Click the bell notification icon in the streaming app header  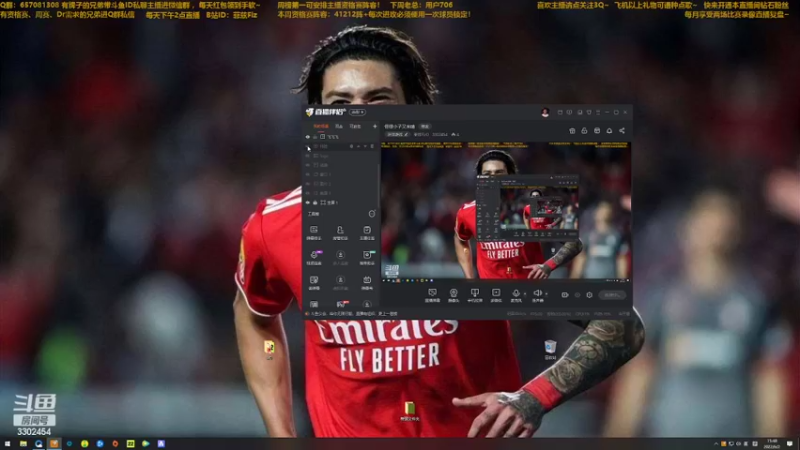point(609,131)
